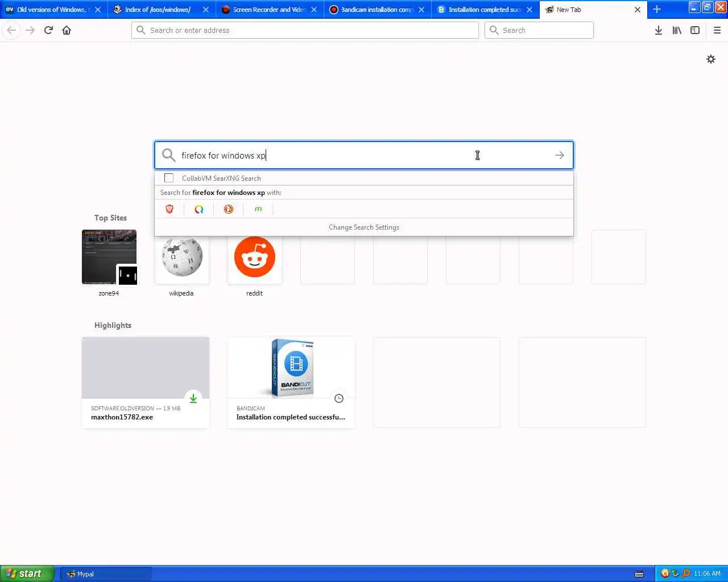
Task: Click the red shield tray icon
Action: (x=665, y=573)
